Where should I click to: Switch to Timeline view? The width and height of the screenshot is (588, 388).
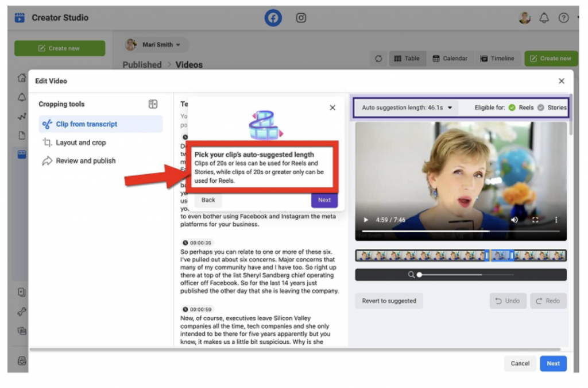tap(497, 59)
